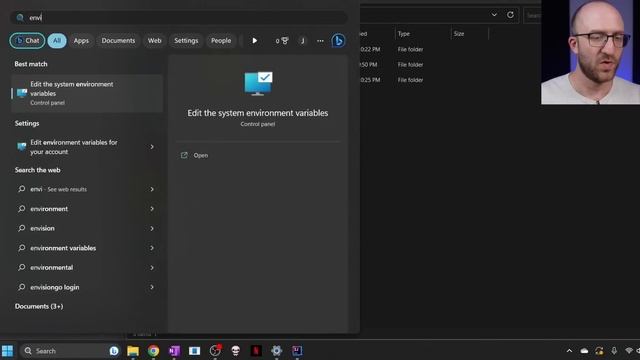Click the Documents (3+) section header
The image size is (640, 360).
coord(39,306)
